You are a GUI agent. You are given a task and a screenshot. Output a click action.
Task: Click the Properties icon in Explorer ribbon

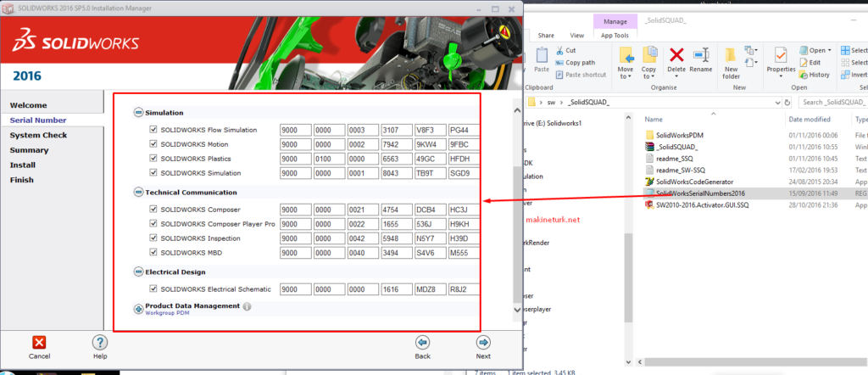point(781,55)
